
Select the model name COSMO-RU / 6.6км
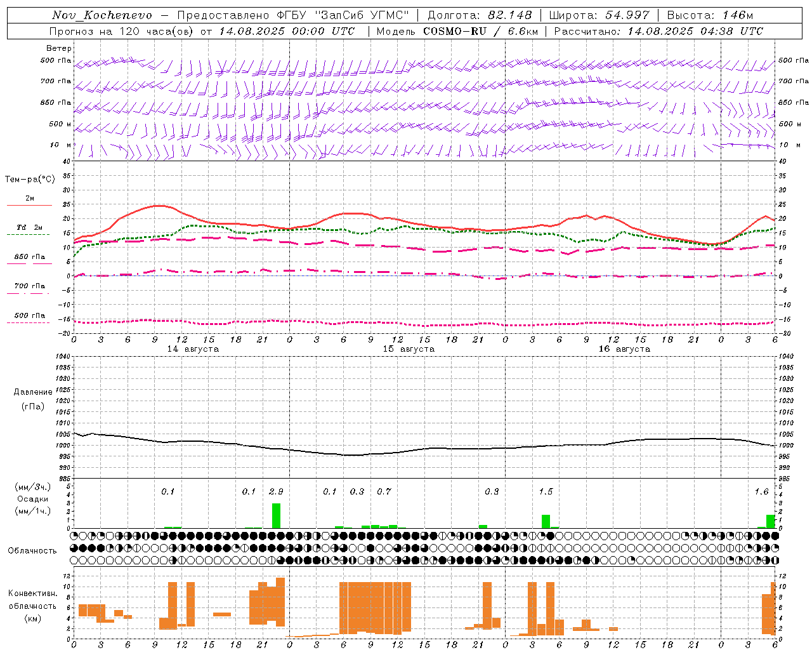[x=480, y=31]
